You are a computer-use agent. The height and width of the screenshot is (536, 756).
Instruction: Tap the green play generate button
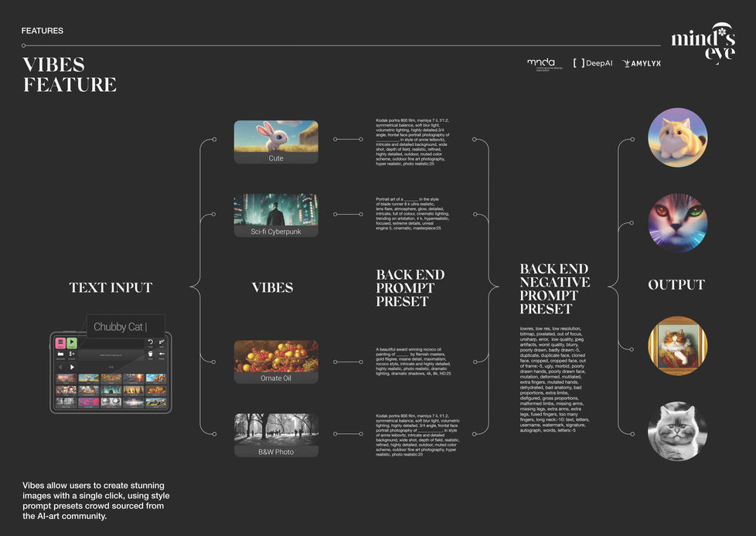pyautogui.click(x=72, y=343)
